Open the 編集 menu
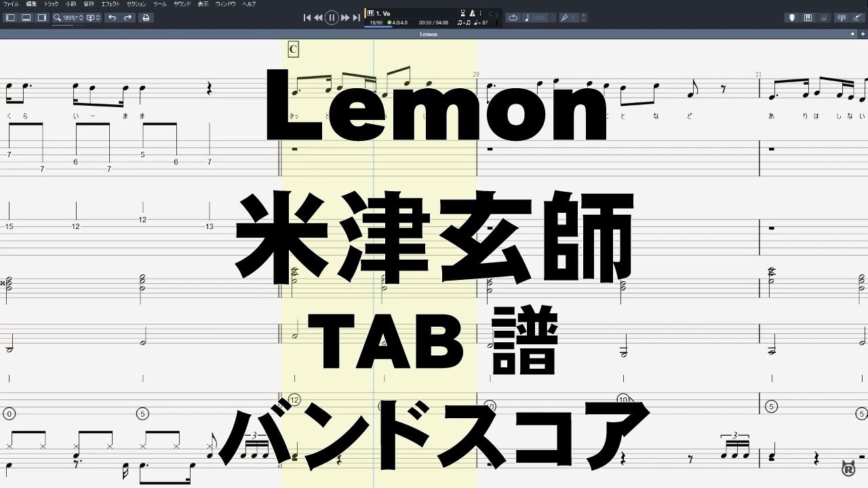Viewport: 868px width, 488px height. pos(31,4)
